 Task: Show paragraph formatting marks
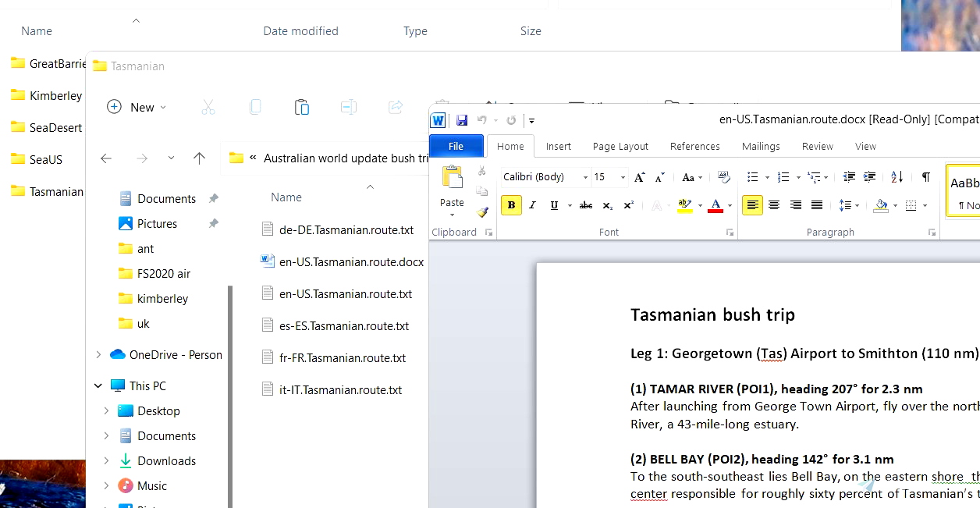pos(925,177)
